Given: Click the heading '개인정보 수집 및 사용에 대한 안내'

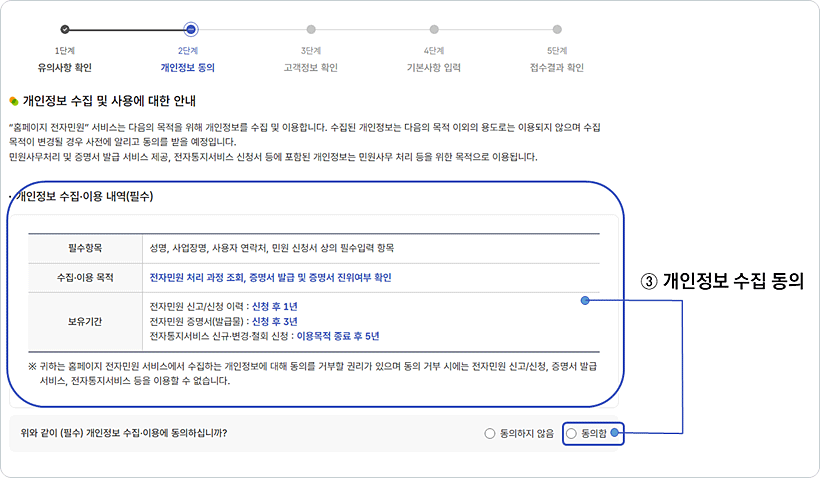Looking at the screenshot, I should pyautogui.click(x=109, y=101).
